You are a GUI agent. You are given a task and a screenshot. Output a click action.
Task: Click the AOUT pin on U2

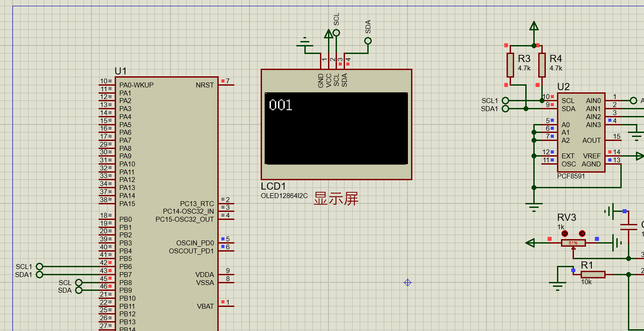(591, 140)
